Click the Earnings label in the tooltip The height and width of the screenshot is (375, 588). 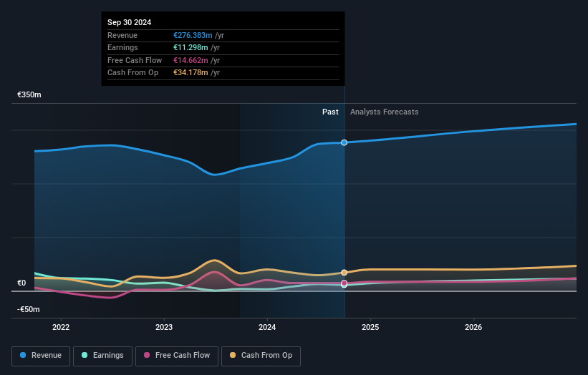(x=122, y=47)
